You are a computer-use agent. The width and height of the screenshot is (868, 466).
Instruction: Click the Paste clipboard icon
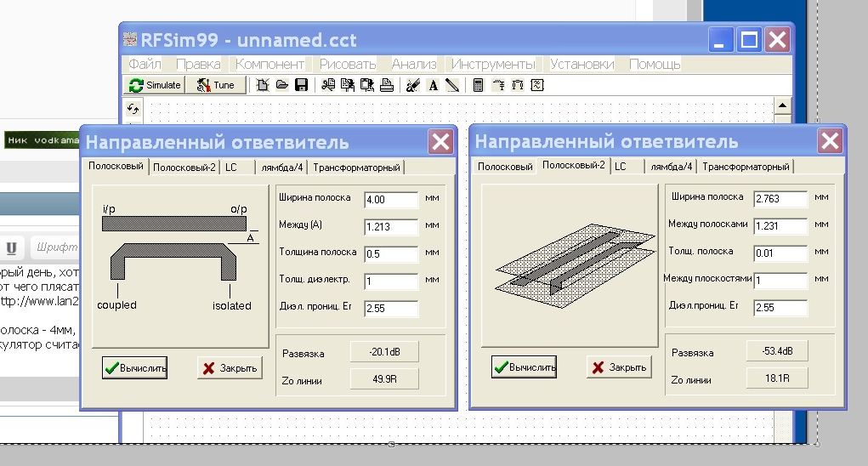pyautogui.click(x=367, y=85)
